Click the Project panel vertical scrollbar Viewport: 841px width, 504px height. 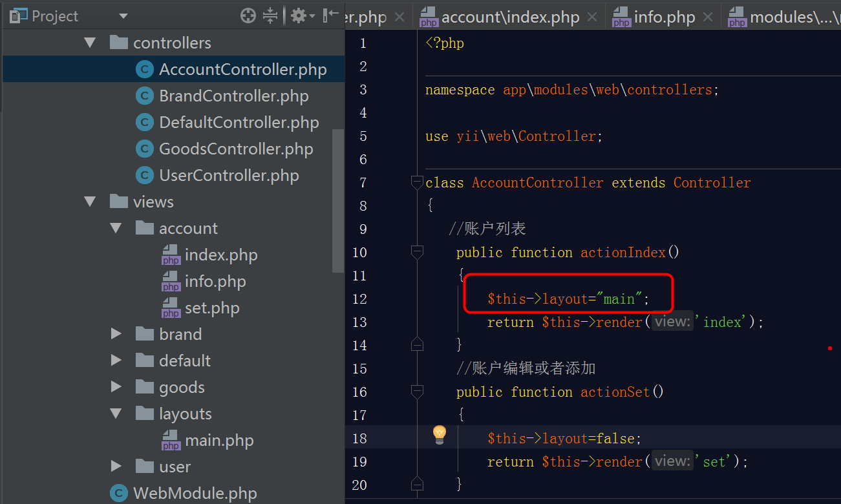coord(338,200)
